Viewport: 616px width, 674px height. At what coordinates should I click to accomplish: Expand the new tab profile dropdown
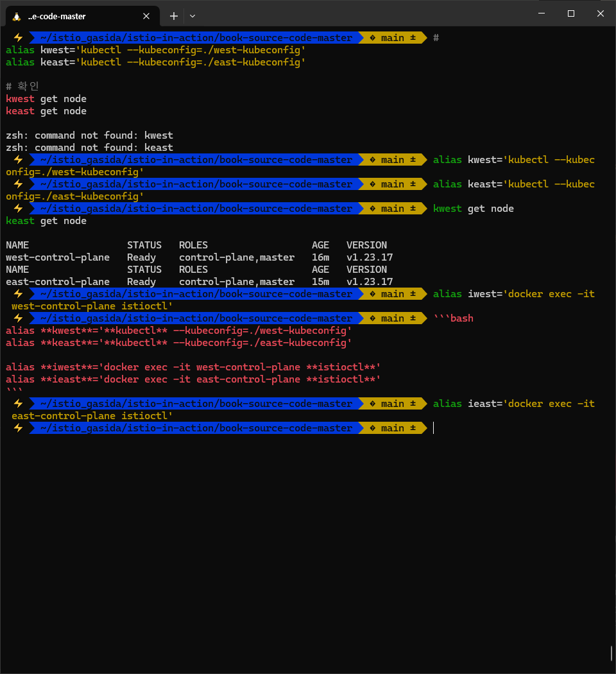click(193, 16)
